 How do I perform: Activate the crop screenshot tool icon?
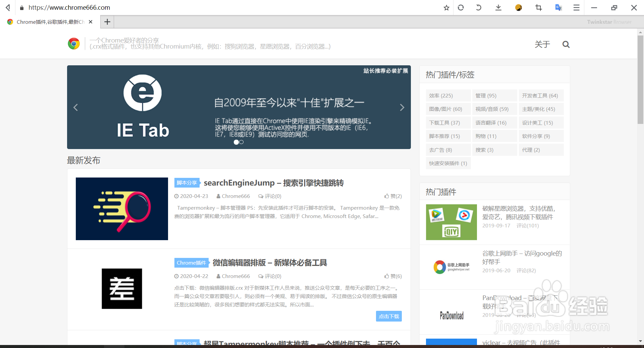click(539, 7)
